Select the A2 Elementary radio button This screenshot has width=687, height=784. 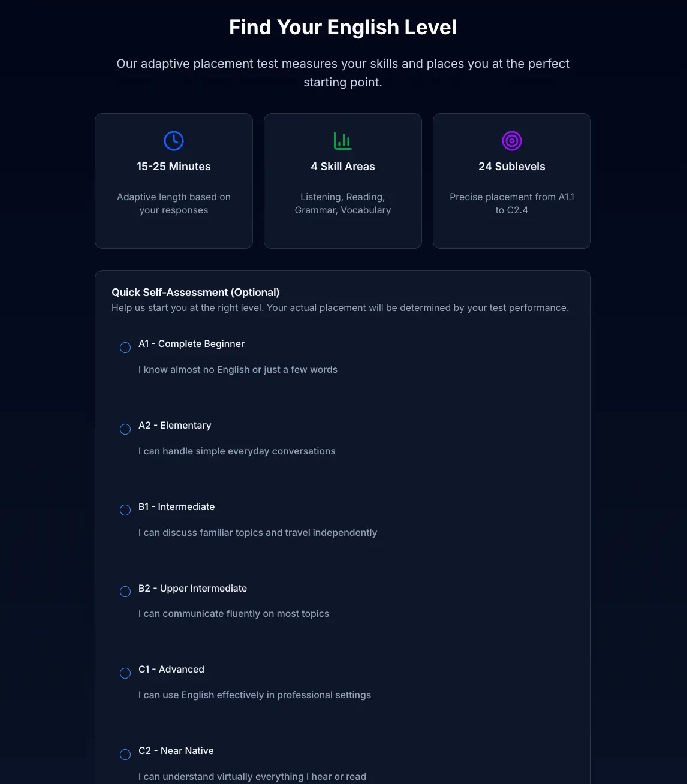pyautogui.click(x=125, y=429)
